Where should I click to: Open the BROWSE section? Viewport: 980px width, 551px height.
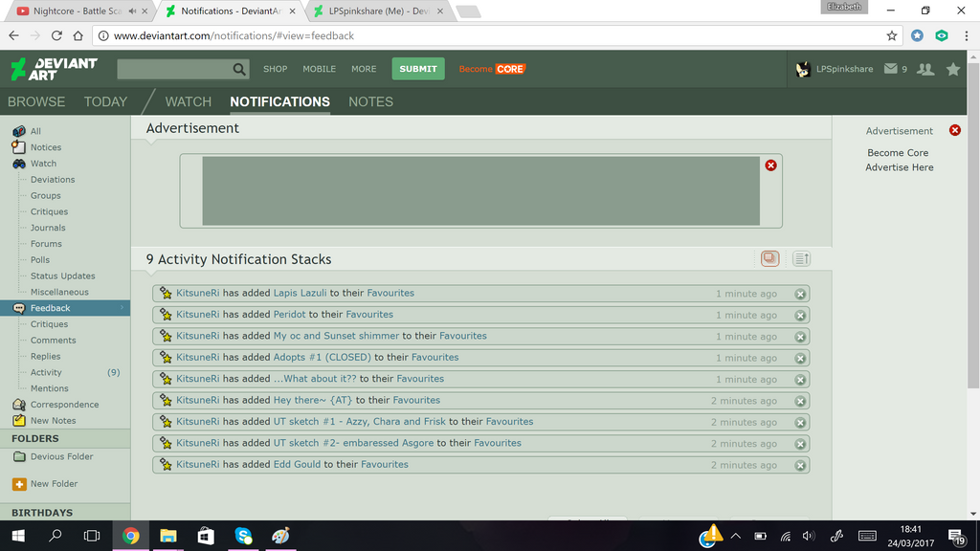[x=36, y=101]
